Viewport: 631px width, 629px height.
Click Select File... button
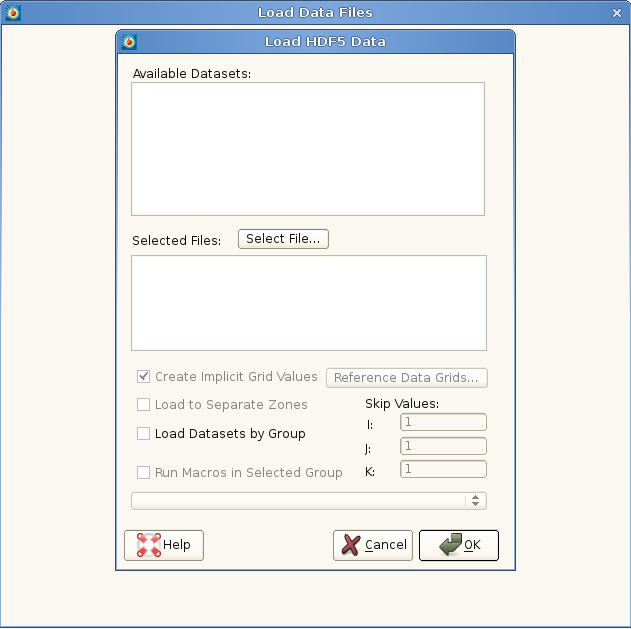click(x=283, y=239)
